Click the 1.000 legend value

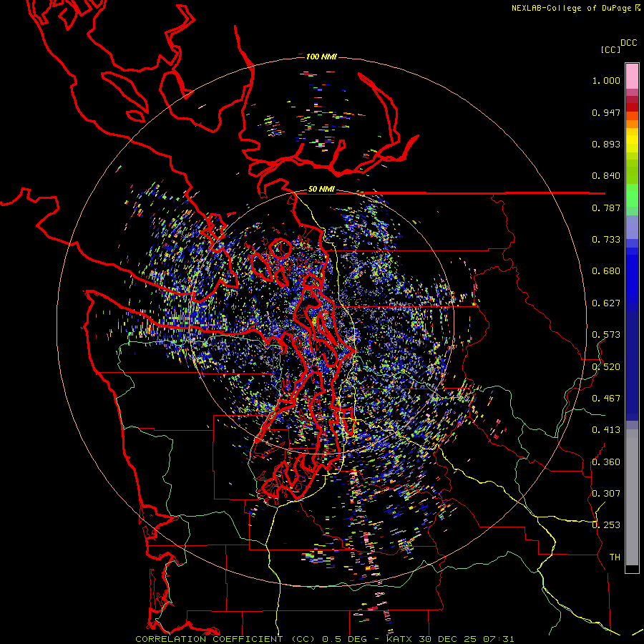606,80
